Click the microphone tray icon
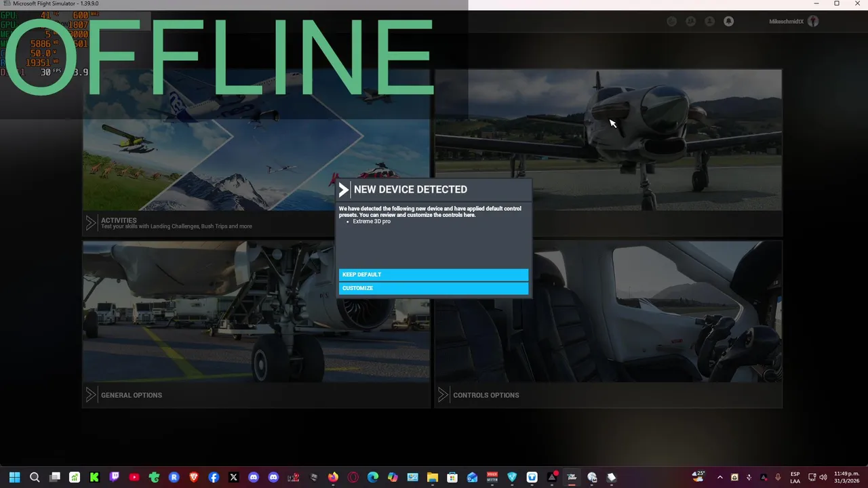 [778, 477]
